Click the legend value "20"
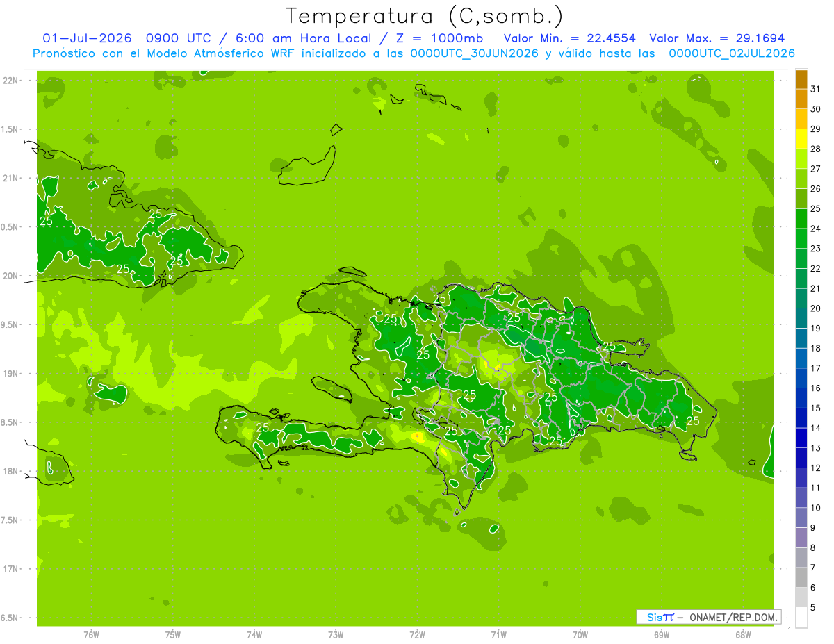The image size is (834, 644). click(x=815, y=308)
